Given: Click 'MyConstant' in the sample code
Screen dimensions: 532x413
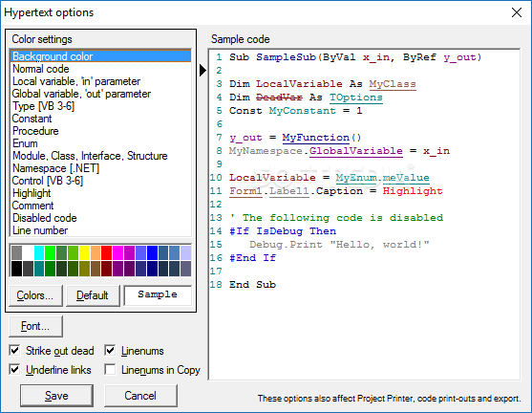Looking at the screenshot, I should (303, 111).
